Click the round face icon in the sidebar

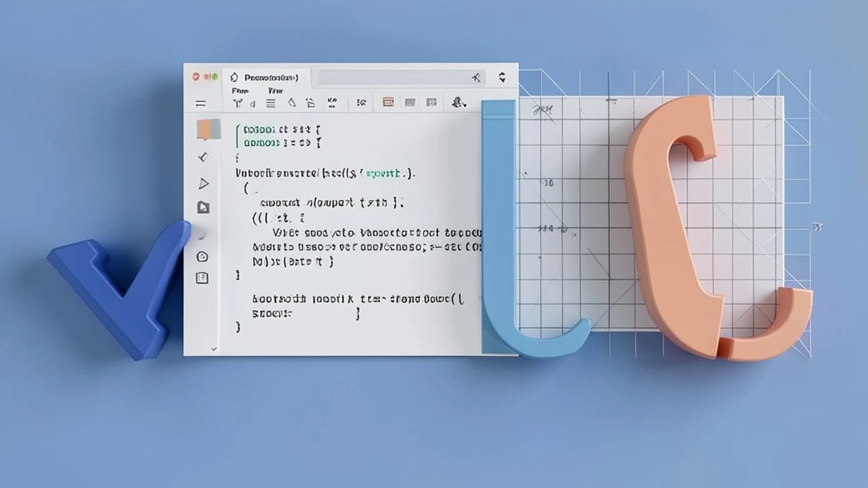pos(202,256)
